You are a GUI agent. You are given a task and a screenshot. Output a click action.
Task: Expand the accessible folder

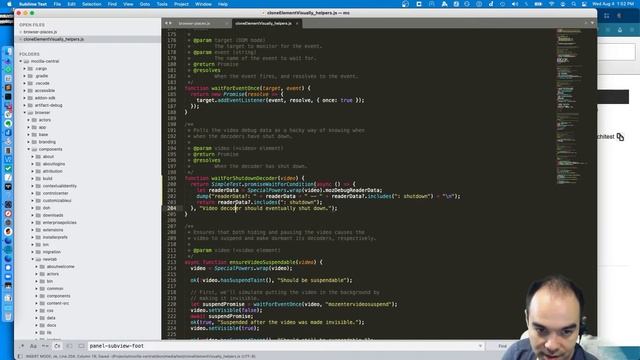[x=24, y=91]
